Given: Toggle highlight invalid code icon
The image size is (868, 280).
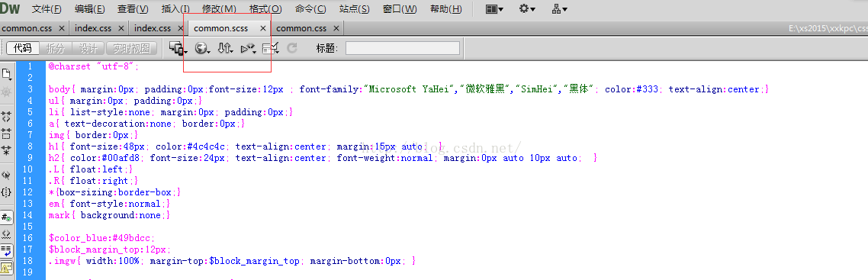Looking at the screenshot, I should coord(7,235).
